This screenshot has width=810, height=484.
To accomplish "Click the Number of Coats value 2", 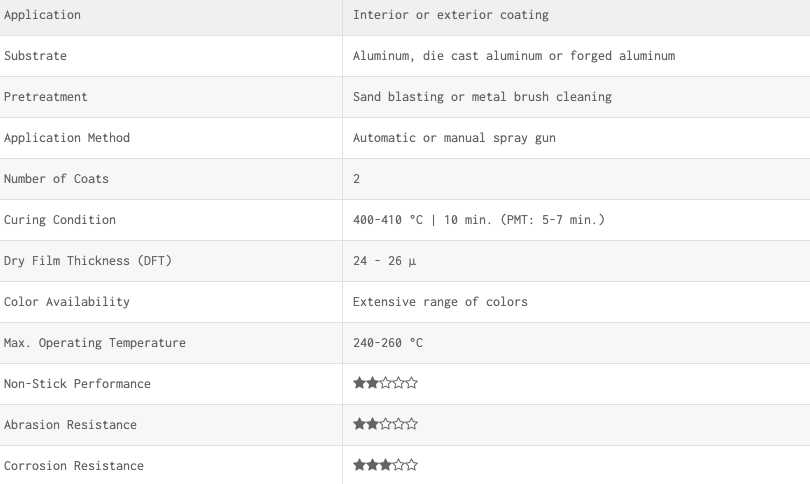I will (x=356, y=179).
